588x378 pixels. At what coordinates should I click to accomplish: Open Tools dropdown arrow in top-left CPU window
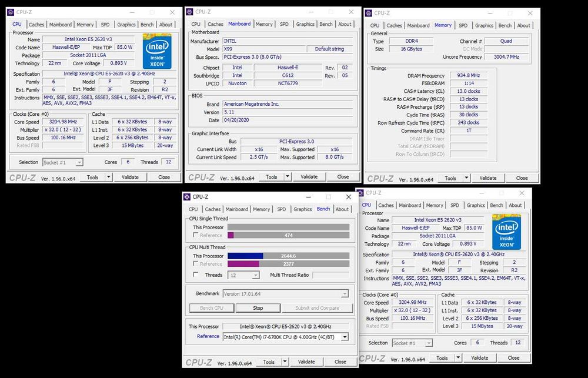tap(108, 177)
